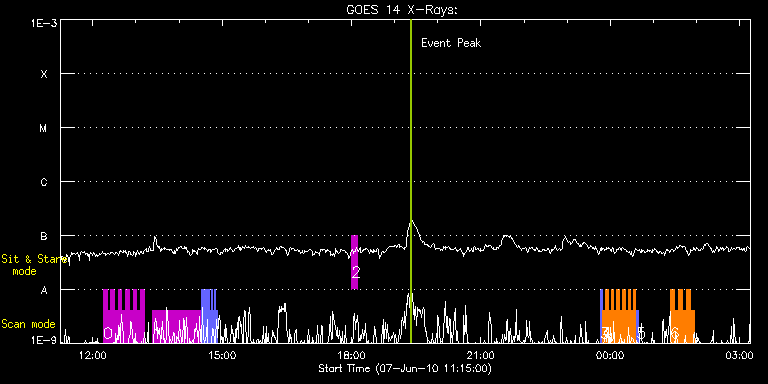This screenshot has width=768, height=384.
Task: Click the blue scan block just before 15:00
Action: [x=209, y=316]
